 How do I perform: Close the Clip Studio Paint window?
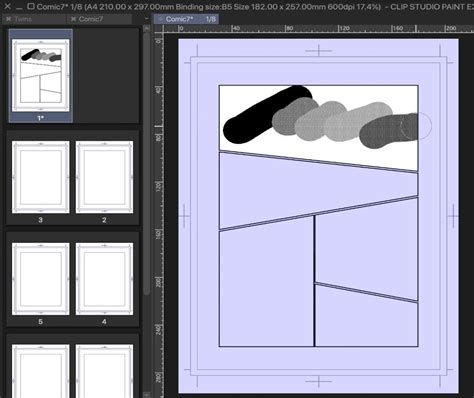point(7,6)
